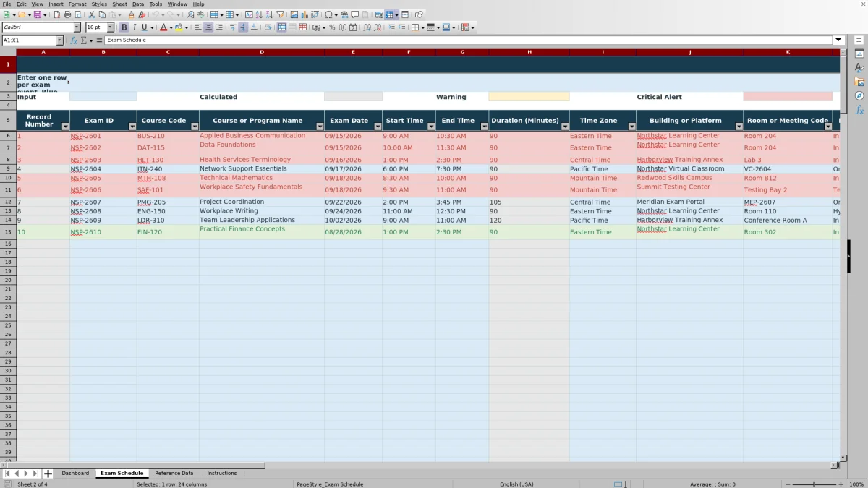Viewport: 868px width, 488px height.
Task: Open the sidebar Navigator compass icon
Action: click(860, 95)
